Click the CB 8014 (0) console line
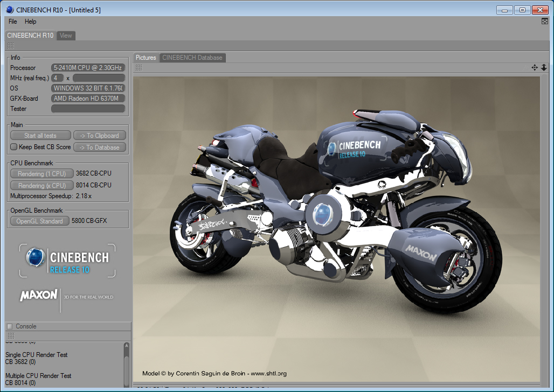The height and width of the screenshot is (392, 554). click(x=20, y=383)
